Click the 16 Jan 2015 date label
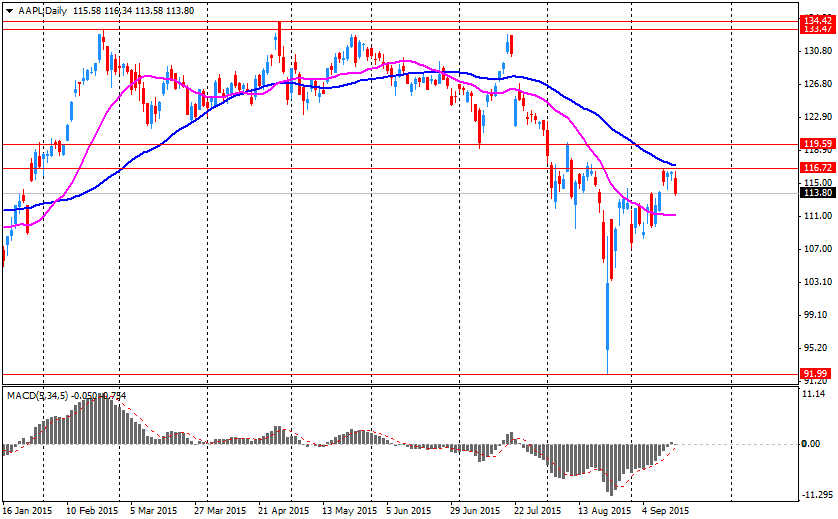The height and width of the screenshot is (519, 838). tap(27, 510)
